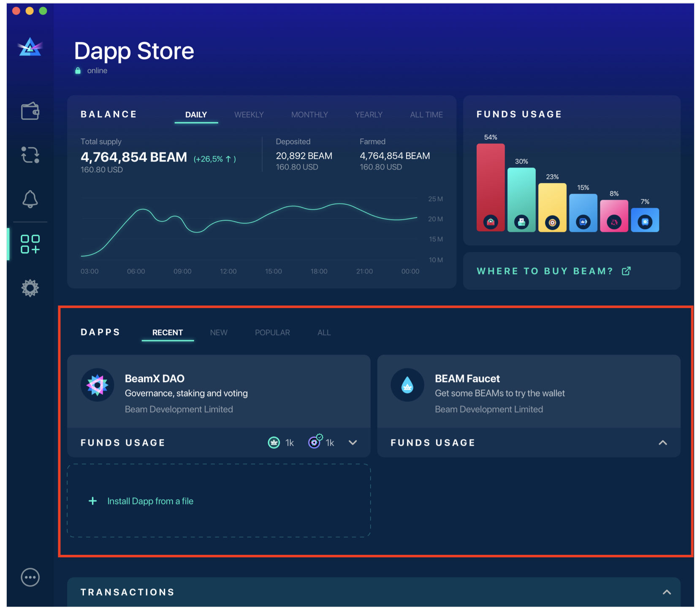700x616 pixels.
Task: Select the Dapp Store grid icon in sidebar
Action: 30,244
